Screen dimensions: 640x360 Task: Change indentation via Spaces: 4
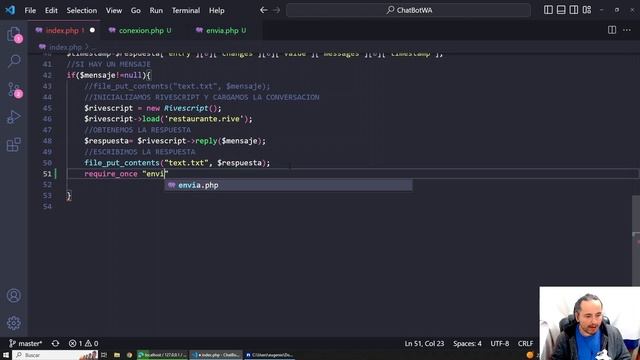point(467,344)
